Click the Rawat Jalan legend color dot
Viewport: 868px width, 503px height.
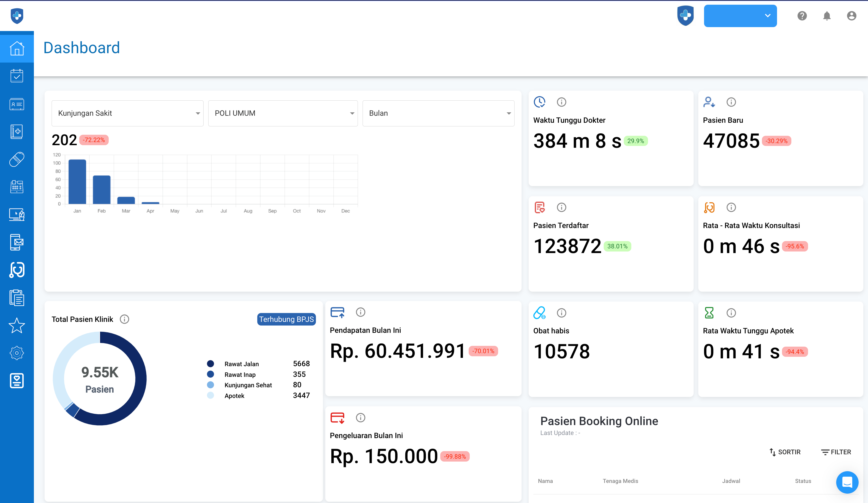click(x=210, y=364)
